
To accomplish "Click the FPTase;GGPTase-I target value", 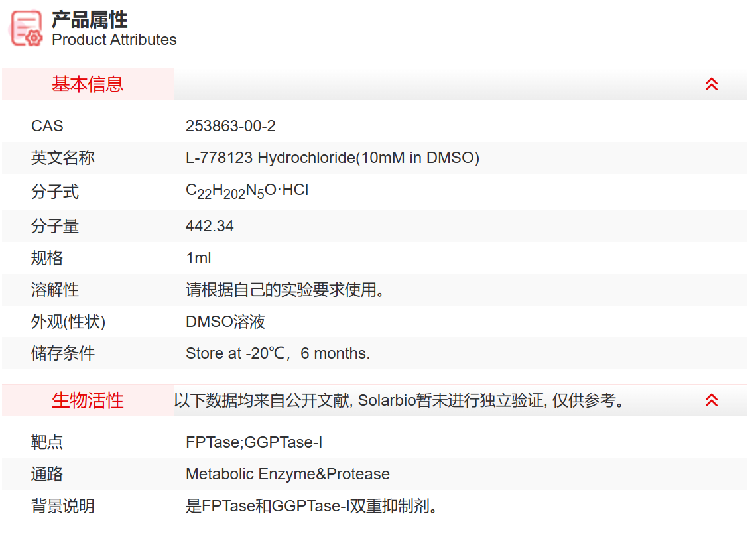I will [x=254, y=442].
